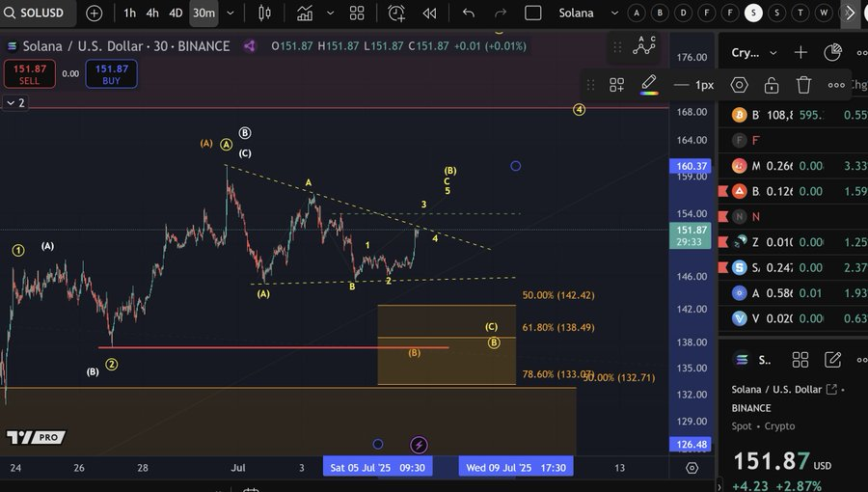The image size is (868, 492).
Task: Open the candlestick chart type selector
Action: point(264,13)
